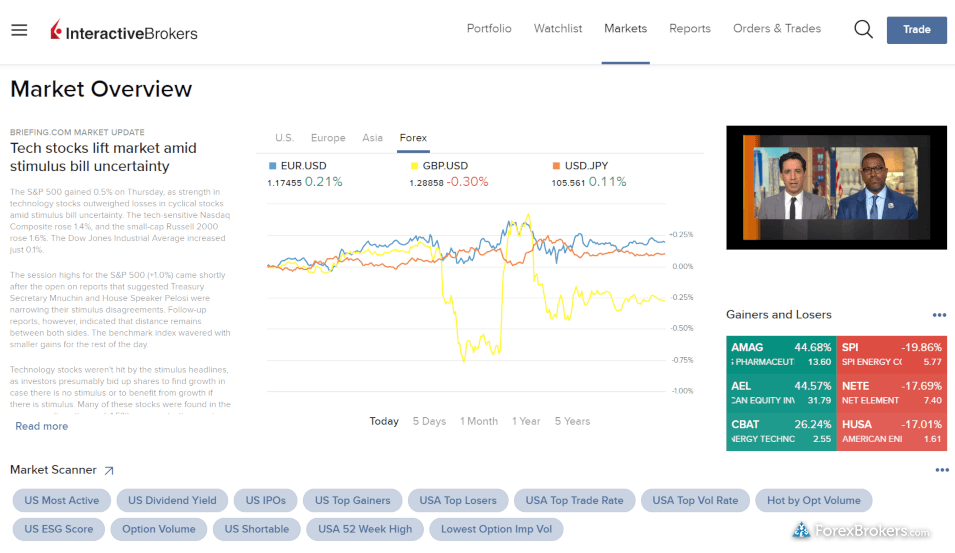
Task: Select the Forex chart tab
Action: [x=413, y=138]
